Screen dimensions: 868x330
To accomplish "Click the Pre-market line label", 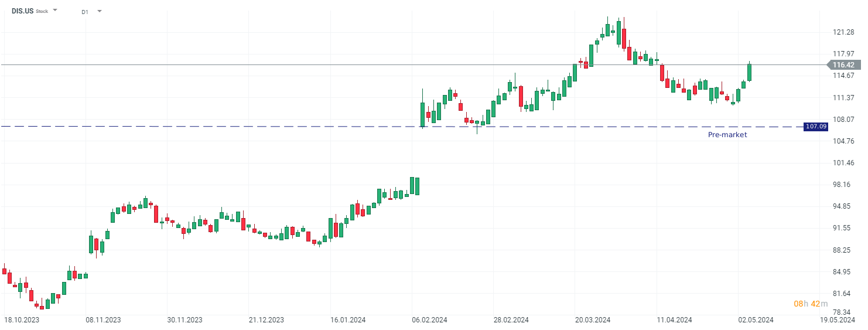I will pos(727,135).
